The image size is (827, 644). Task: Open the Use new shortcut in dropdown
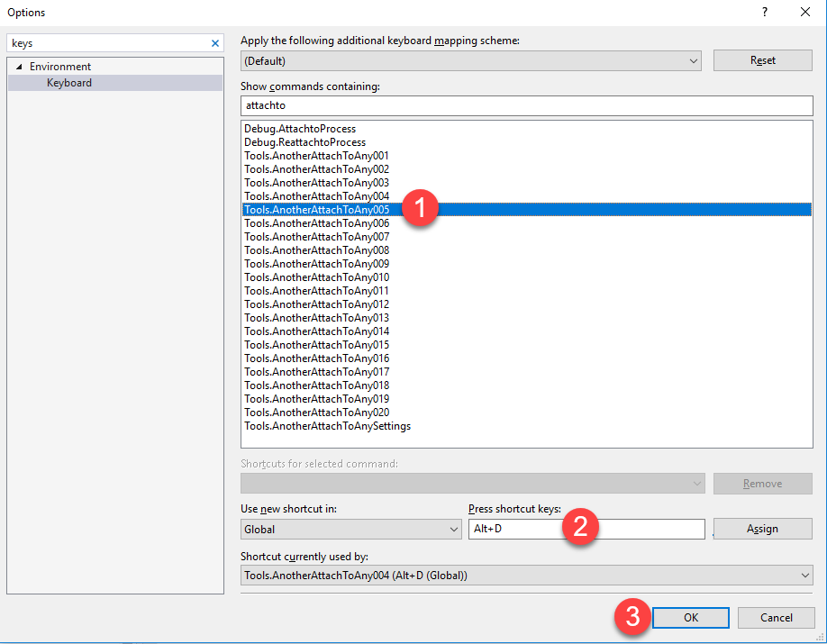(x=351, y=530)
